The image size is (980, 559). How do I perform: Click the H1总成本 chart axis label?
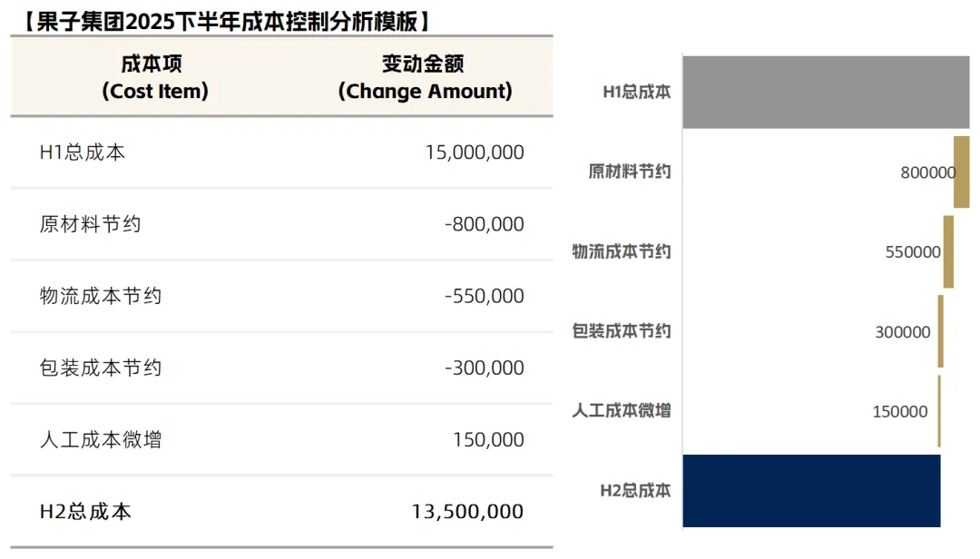point(636,92)
